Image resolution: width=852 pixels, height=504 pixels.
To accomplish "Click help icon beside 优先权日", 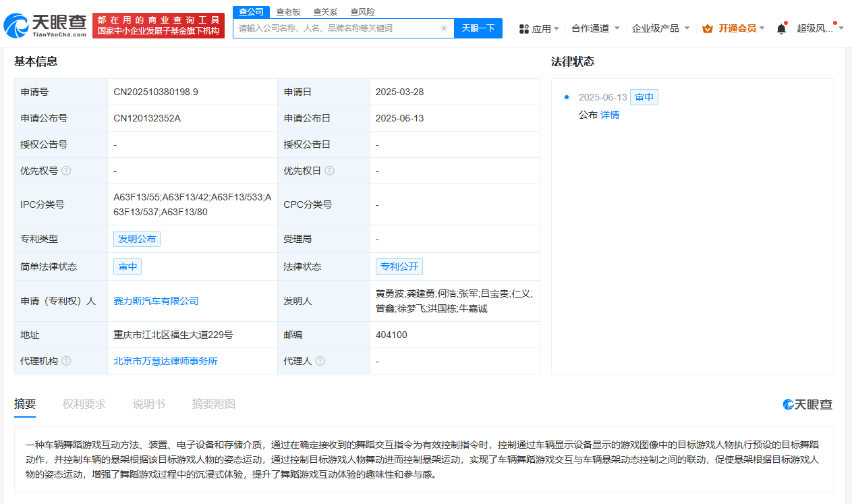I will pos(329,171).
